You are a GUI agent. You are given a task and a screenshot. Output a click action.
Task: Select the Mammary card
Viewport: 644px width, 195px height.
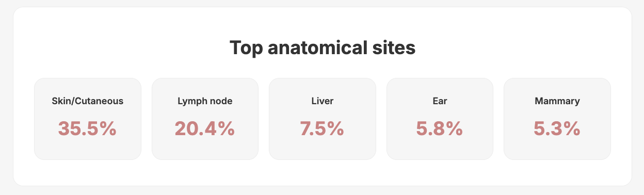pos(557,119)
